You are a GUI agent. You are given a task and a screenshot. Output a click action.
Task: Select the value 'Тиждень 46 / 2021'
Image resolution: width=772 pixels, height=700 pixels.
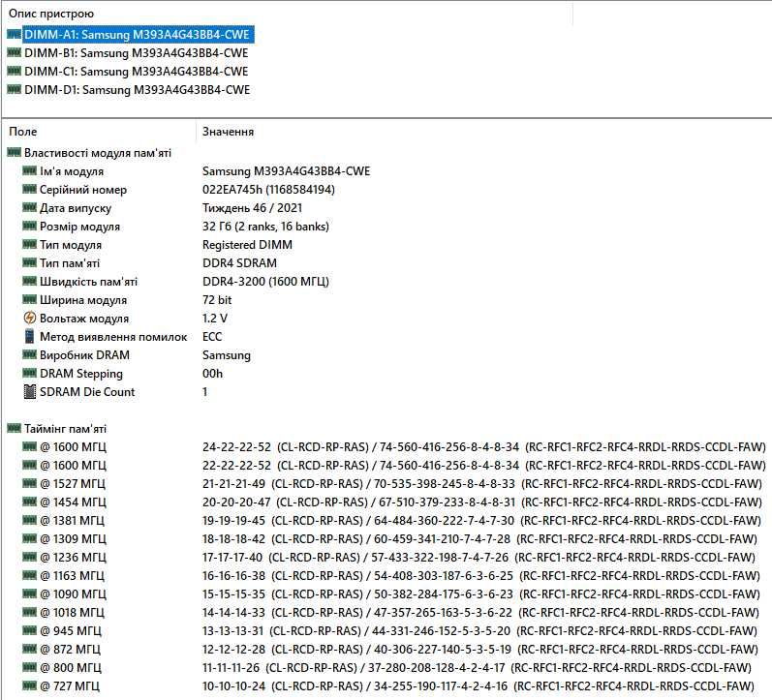[x=252, y=208]
